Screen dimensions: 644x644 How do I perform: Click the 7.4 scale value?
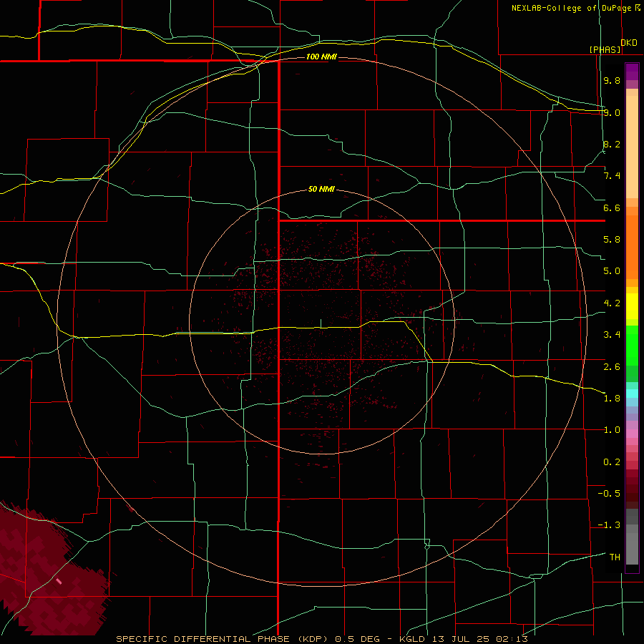(612, 176)
